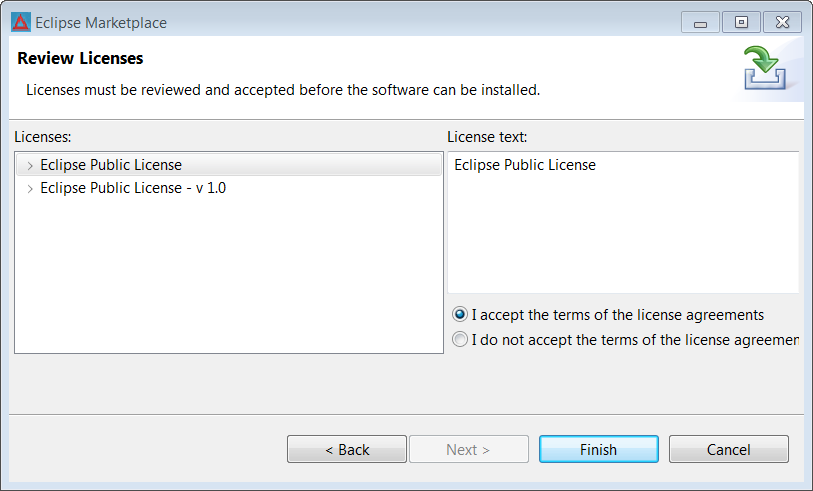
Task: Close the Eclipse Marketplace dialog
Action: [782, 23]
